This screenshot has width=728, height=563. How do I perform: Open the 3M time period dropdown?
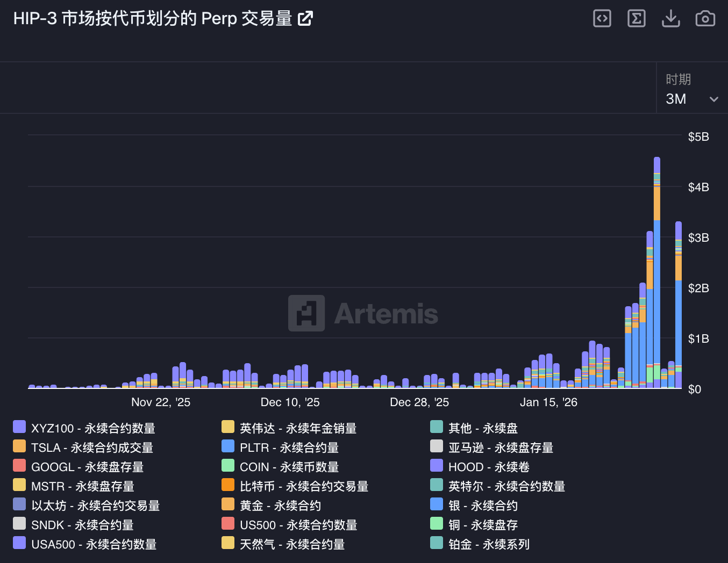[692, 99]
